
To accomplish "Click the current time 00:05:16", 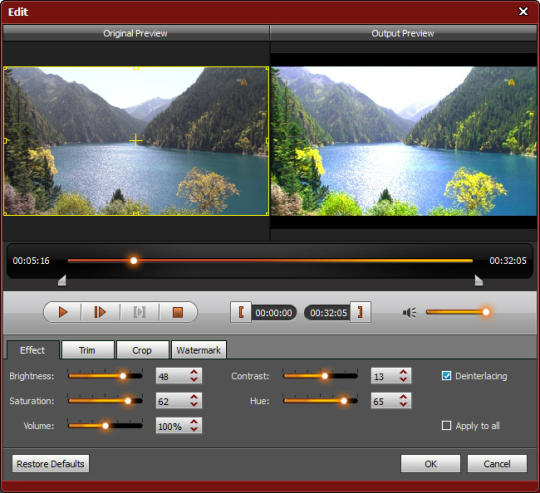I will (x=31, y=261).
